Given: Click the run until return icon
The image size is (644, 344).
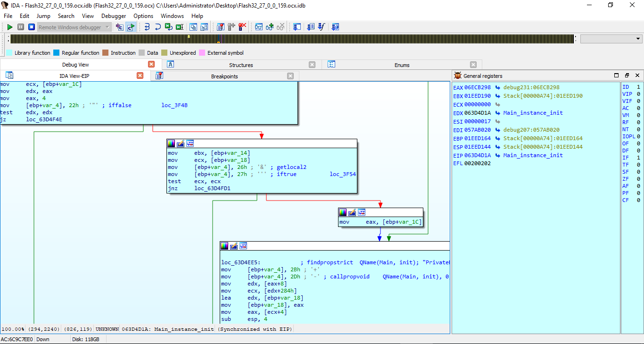Looking at the screenshot, I should [x=168, y=27].
